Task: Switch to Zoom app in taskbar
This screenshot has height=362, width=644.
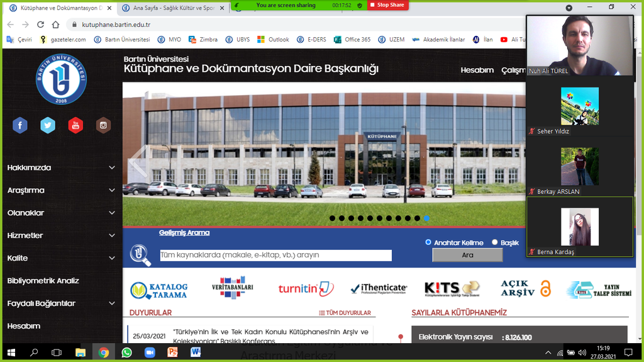Action: pyautogui.click(x=150, y=353)
